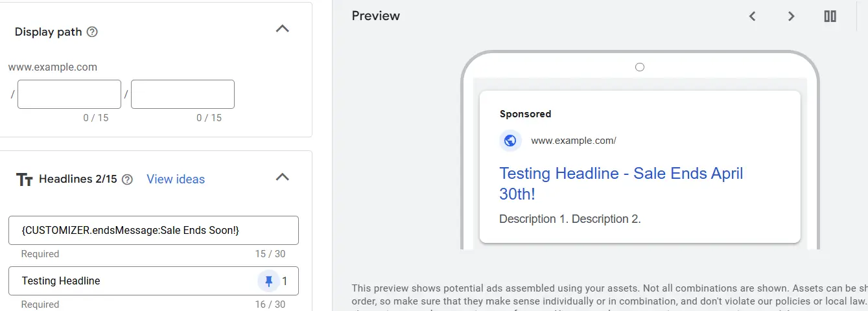
Task: Open the Headlines help tooltip icon
Action: pyautogui.click(x=127, y=179)
